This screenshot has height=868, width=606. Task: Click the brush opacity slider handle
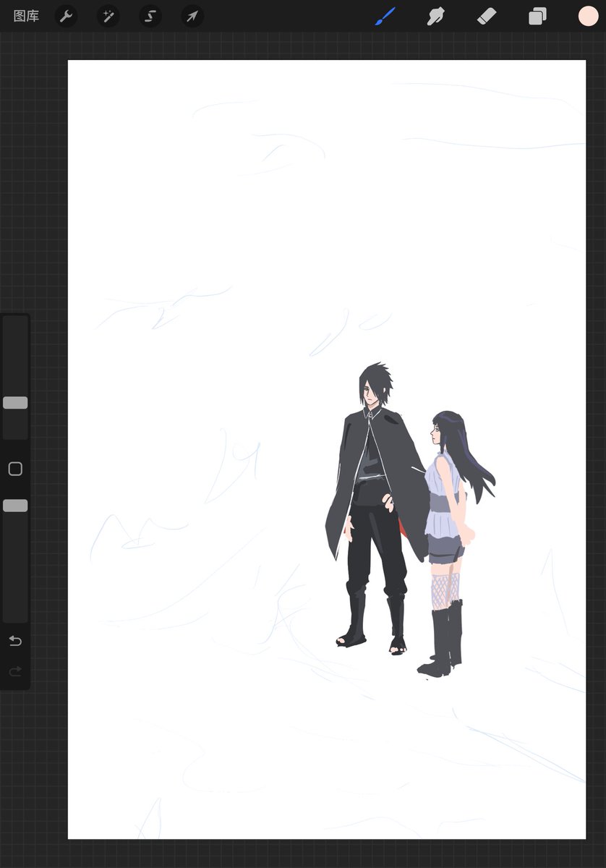(x=15, y=506)
